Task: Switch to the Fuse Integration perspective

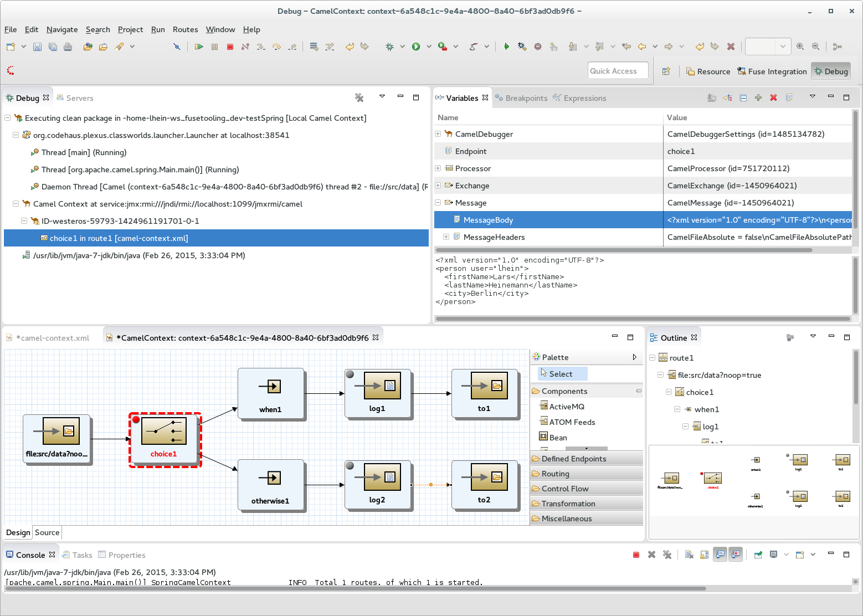Action: coord(772,71)
